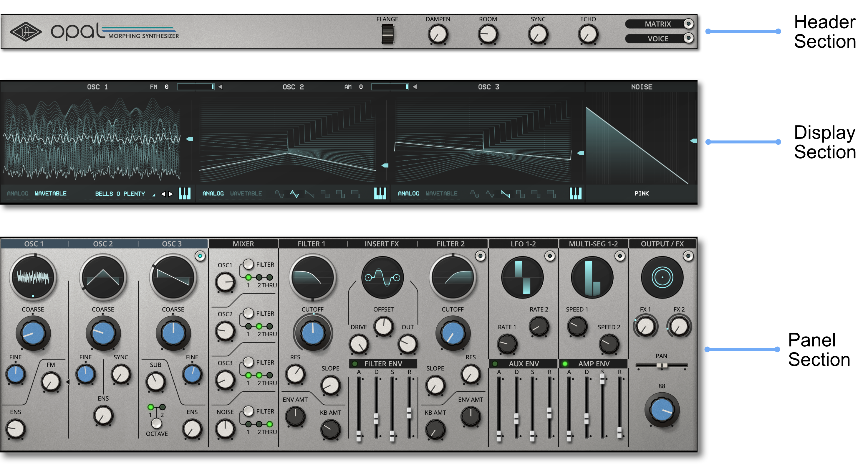868x466 pixels.
Task: Click the Multi-Seg 1-2 bar display
Action: 592,277
